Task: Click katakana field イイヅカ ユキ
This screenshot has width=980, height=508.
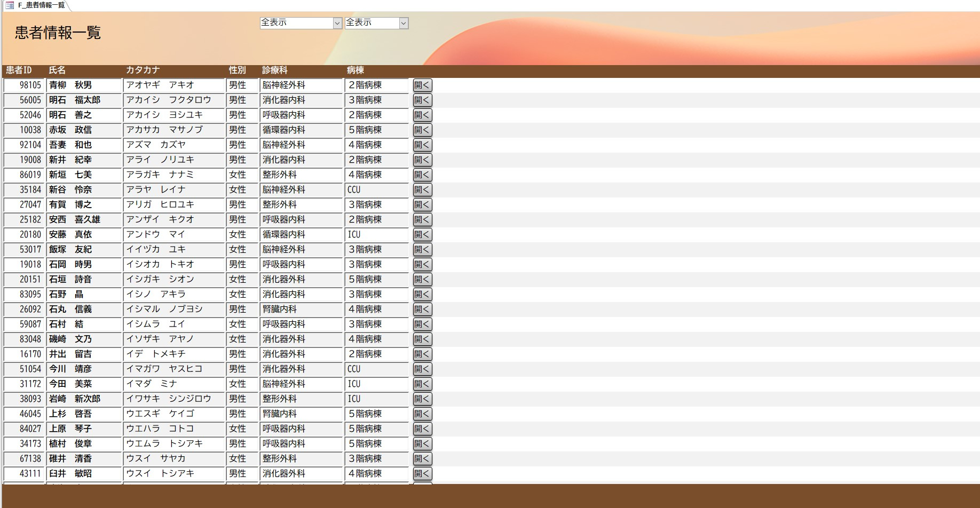Action: pos(174,249)
